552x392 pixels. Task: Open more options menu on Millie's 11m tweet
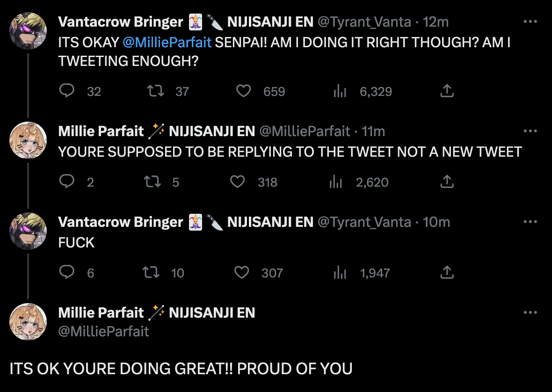coord(530,131)
